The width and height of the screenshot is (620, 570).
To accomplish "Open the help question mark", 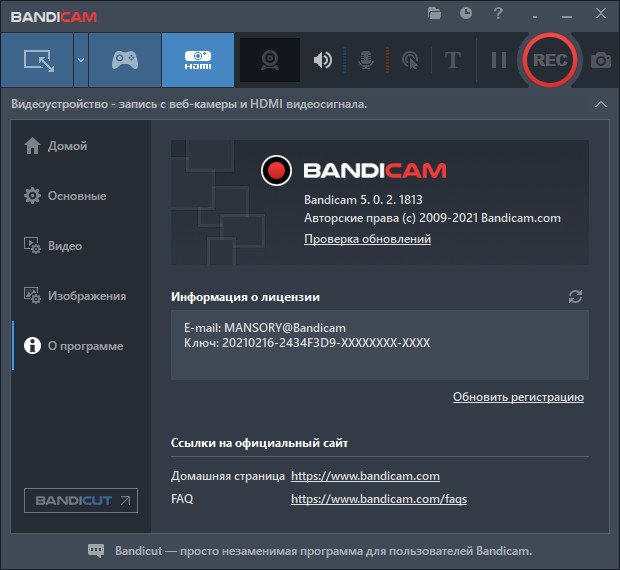I will (x=498, y=13).
